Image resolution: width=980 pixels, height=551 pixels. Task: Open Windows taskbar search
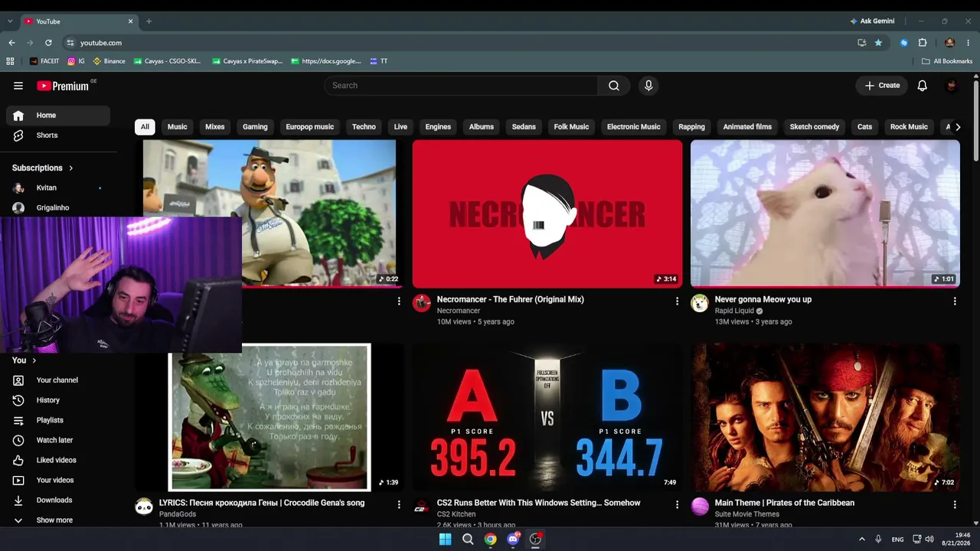click(x=468, y=540)
